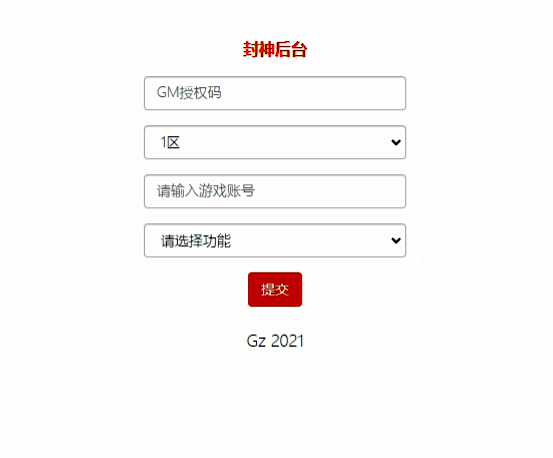The image size is (553, 458).
Task: Click the 封神后台 page title
Action: tap(275, 49)
